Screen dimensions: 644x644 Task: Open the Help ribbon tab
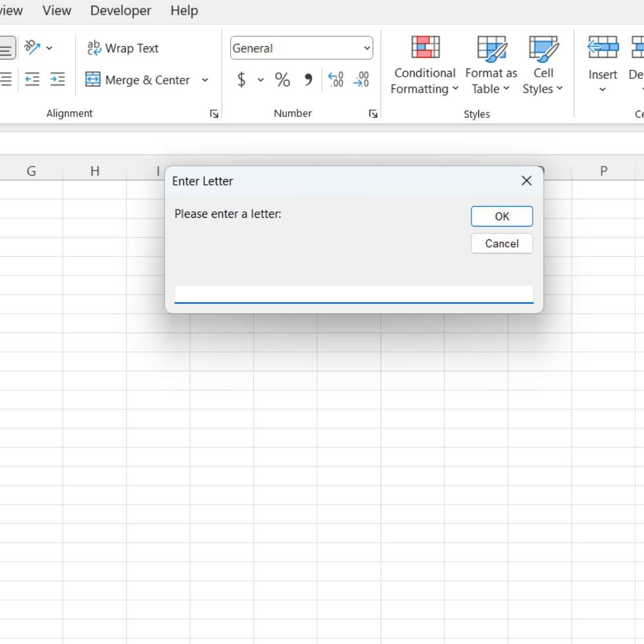tap(184, 11)
